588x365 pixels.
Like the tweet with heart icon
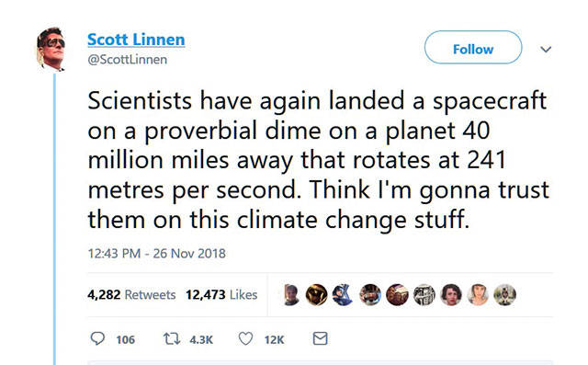point(245,338)
